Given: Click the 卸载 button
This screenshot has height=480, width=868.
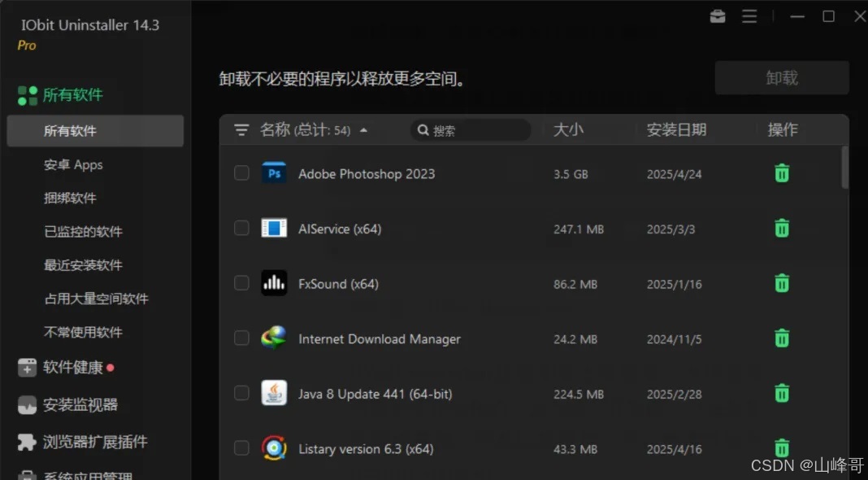Looking at the screenshot, I should tap(782, 77).
